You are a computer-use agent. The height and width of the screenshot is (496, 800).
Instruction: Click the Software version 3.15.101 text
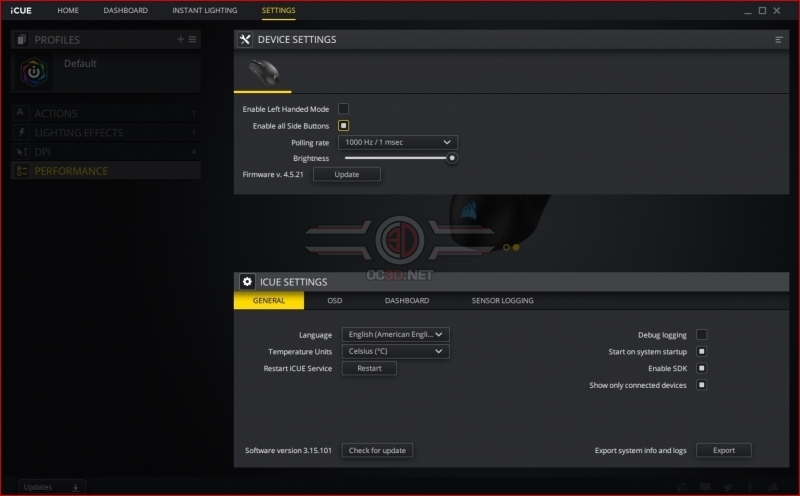(288, 451)
